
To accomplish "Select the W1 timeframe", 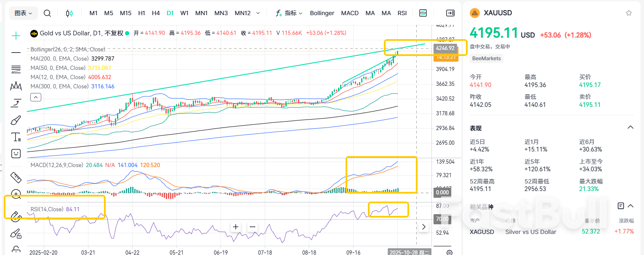I will click(184, 13).
